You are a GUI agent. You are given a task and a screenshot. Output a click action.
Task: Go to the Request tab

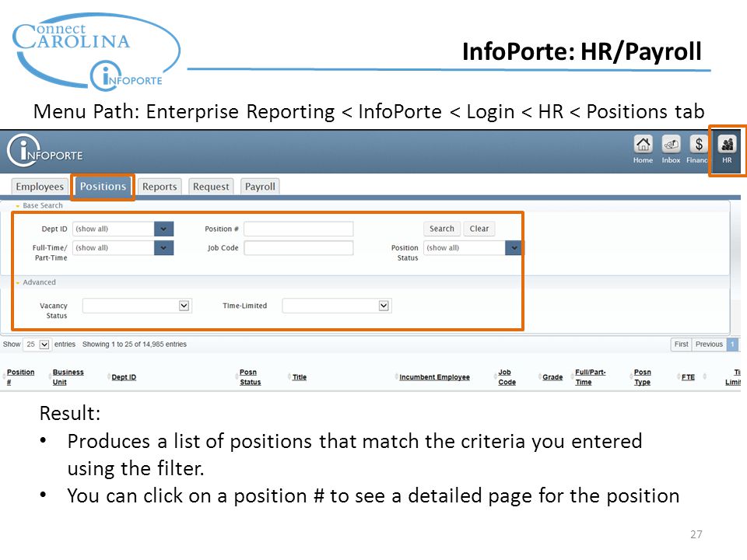[x=211, y=187]
